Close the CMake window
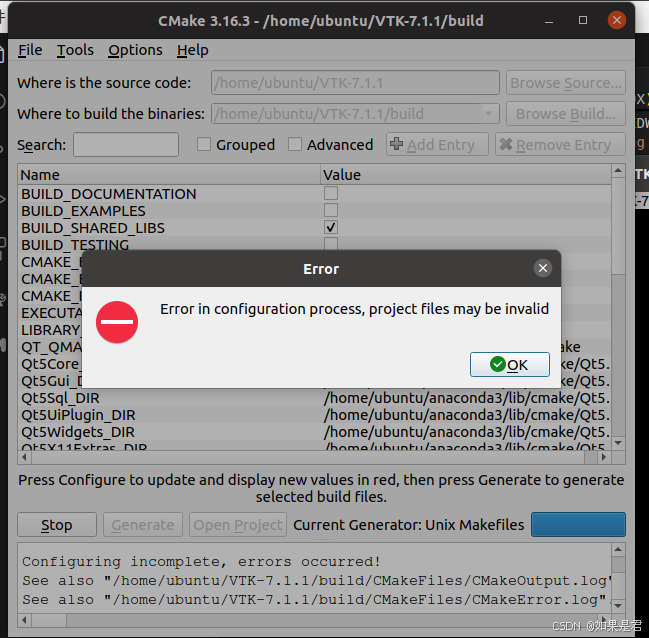The width and height of the screenshot is (649, 638). coord(617,20)
